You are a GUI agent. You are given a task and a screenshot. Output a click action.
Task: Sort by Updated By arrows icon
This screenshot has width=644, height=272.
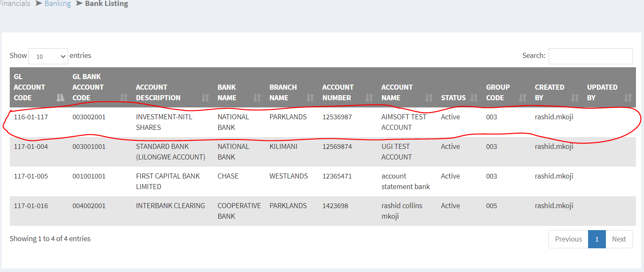coord(628,98)
